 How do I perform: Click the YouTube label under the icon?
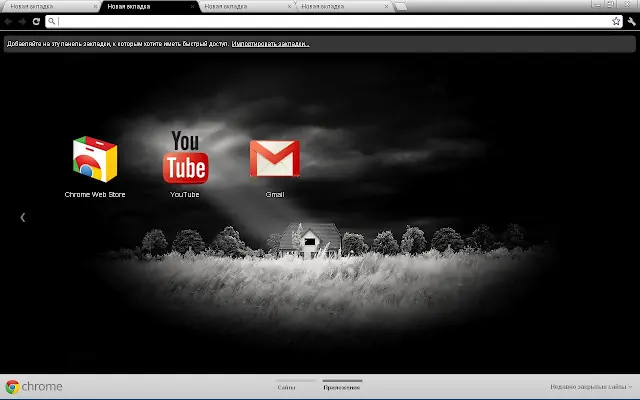click(x=185, y=194)
